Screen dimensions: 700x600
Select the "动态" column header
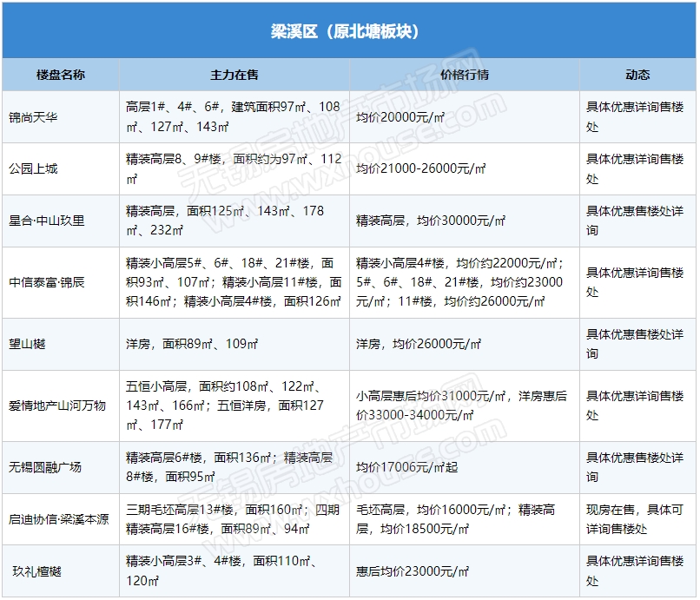pos(637,75)
